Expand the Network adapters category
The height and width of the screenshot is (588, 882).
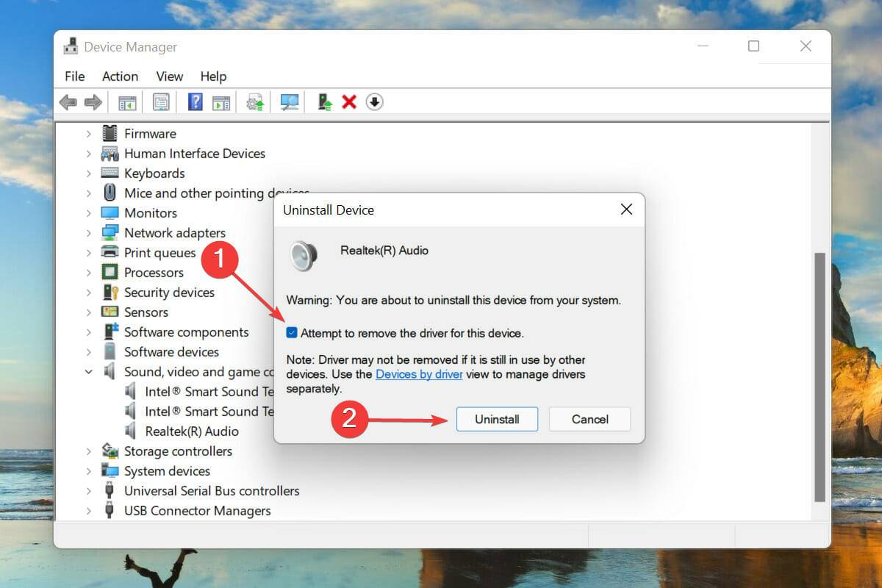coord(88,232)
